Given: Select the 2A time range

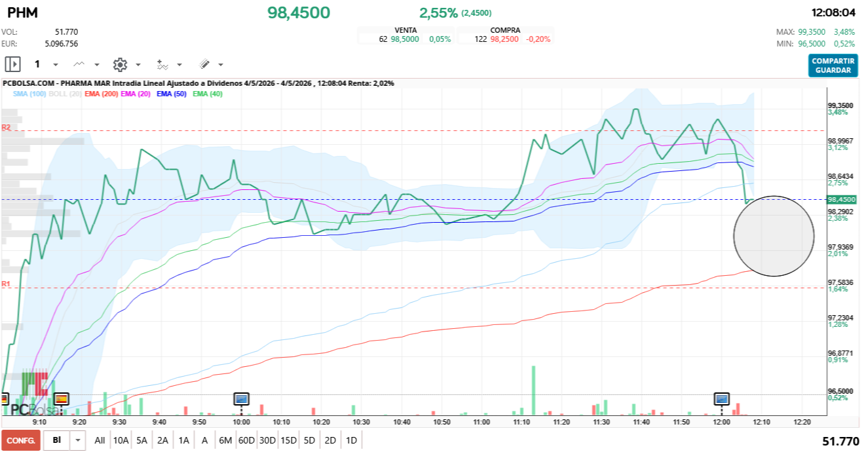Looking at the screenshot, I should [162, 441].
